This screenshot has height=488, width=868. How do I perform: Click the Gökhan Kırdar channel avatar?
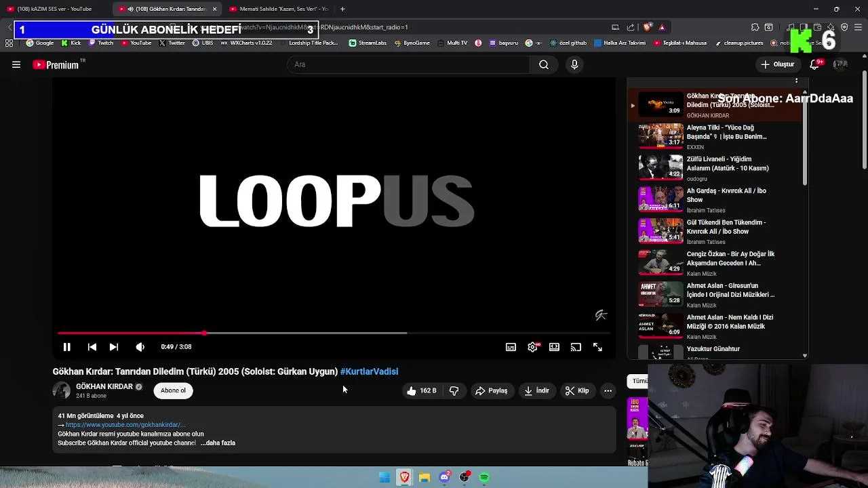[x=62, y=390]
